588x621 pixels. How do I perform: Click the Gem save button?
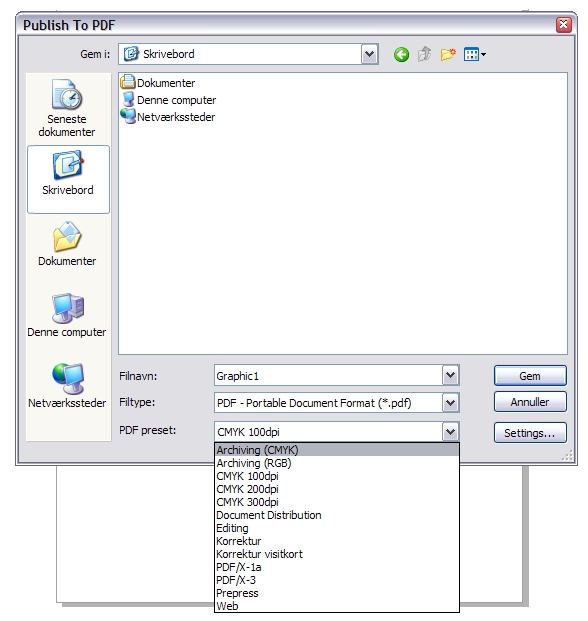[x=530, y=375]
